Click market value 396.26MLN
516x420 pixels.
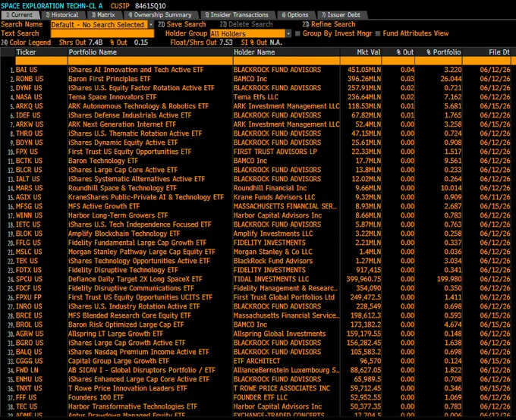coord(364,79)
